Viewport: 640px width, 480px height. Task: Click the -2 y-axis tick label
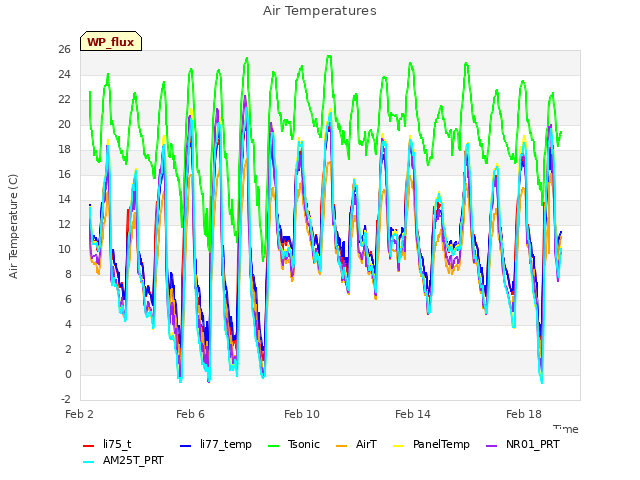[66, 400]
